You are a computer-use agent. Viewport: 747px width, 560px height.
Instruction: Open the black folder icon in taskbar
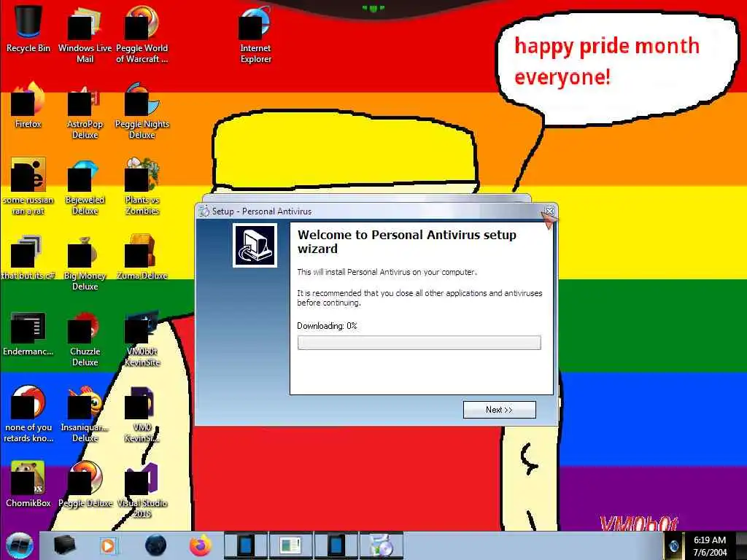pyautogui.click(x=64, y=545)
